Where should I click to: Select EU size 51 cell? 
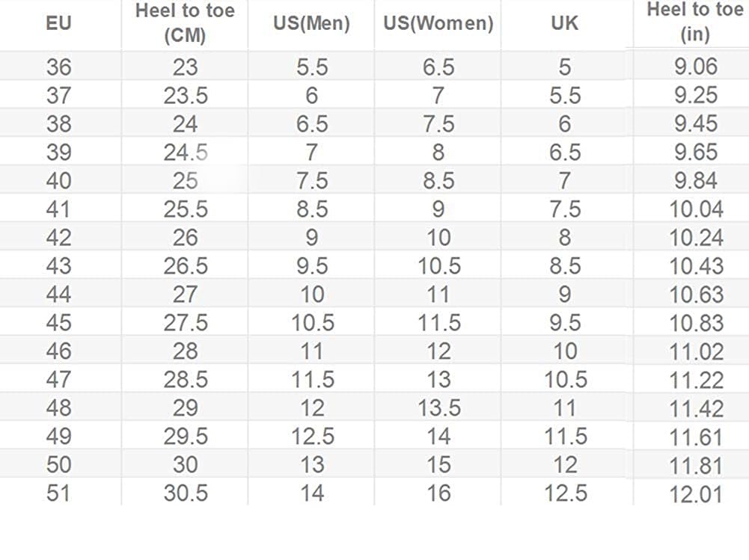tap(58, 493)
